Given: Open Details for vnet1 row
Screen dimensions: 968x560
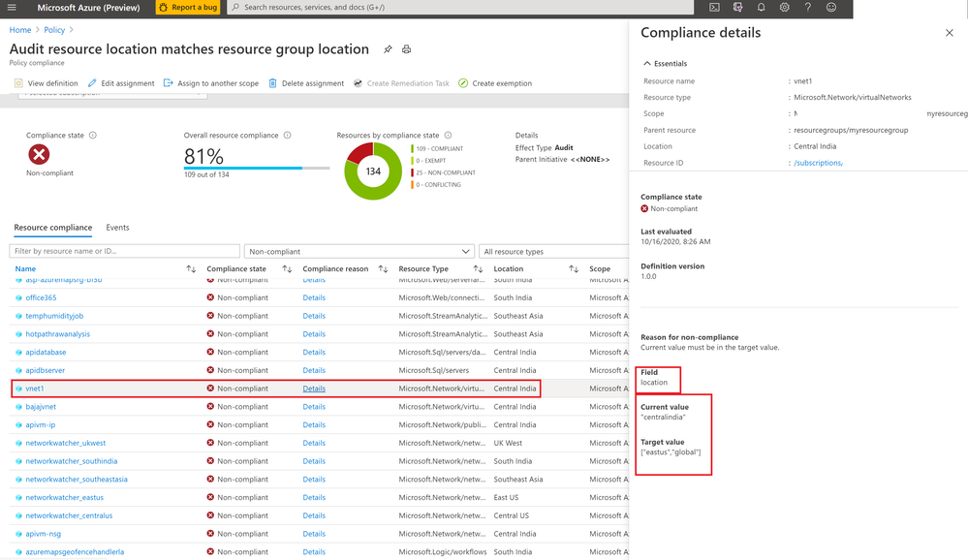Looking at the screenshot, I should 314,389.
